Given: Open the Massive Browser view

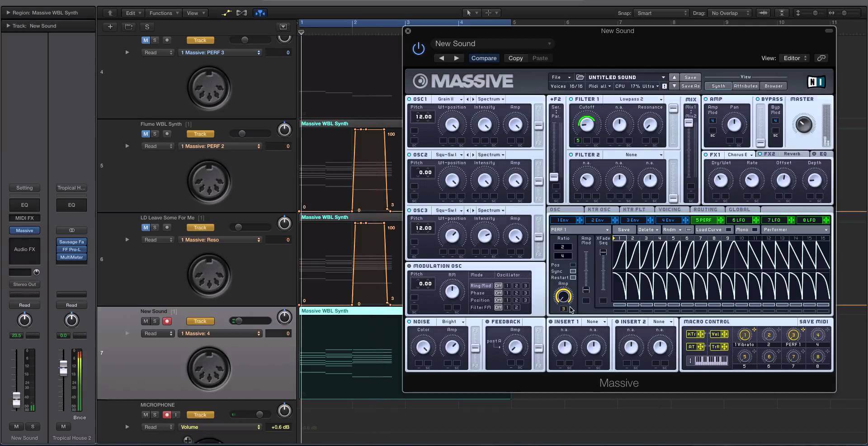Looking at the screenshot, I should [x=773, y=86].
